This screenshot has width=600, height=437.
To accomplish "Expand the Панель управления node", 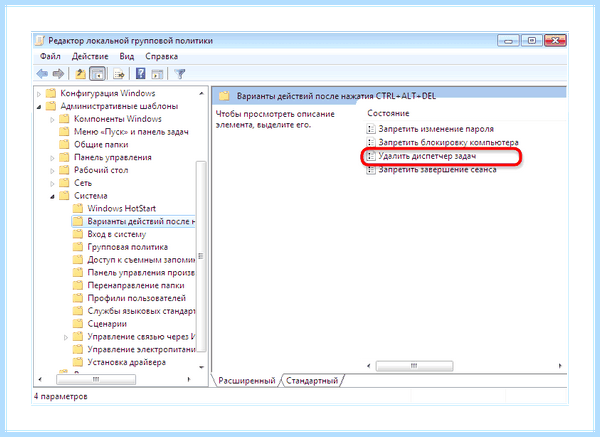I will pos(52,158).
